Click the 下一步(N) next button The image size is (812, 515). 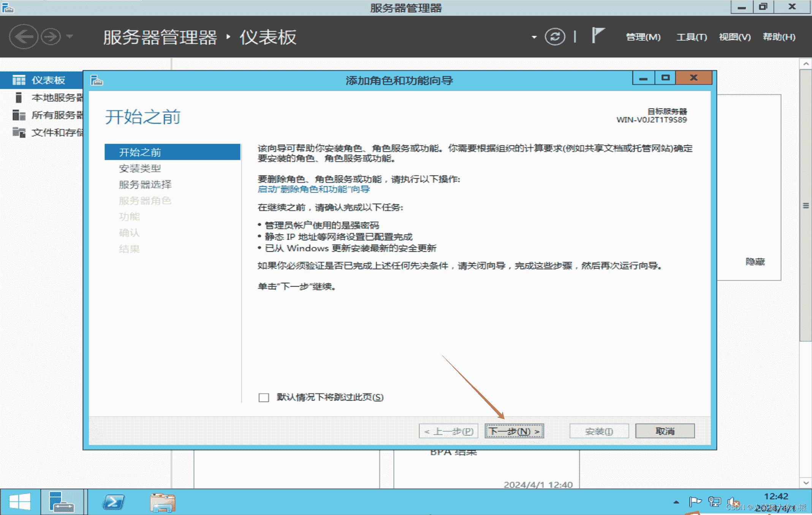coord(514,431)
